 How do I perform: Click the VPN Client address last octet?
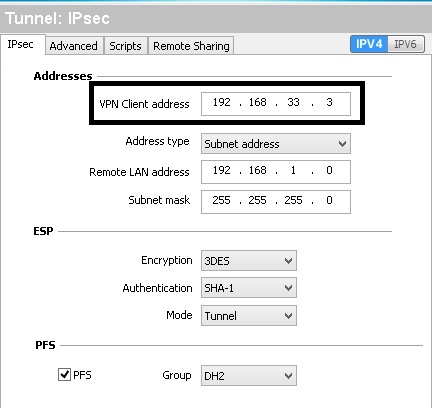click(x=329, y=102)
